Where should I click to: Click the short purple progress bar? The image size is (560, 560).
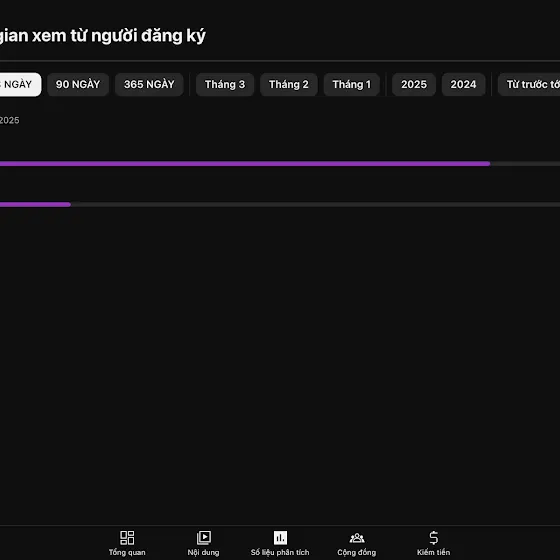click(35, 205)
